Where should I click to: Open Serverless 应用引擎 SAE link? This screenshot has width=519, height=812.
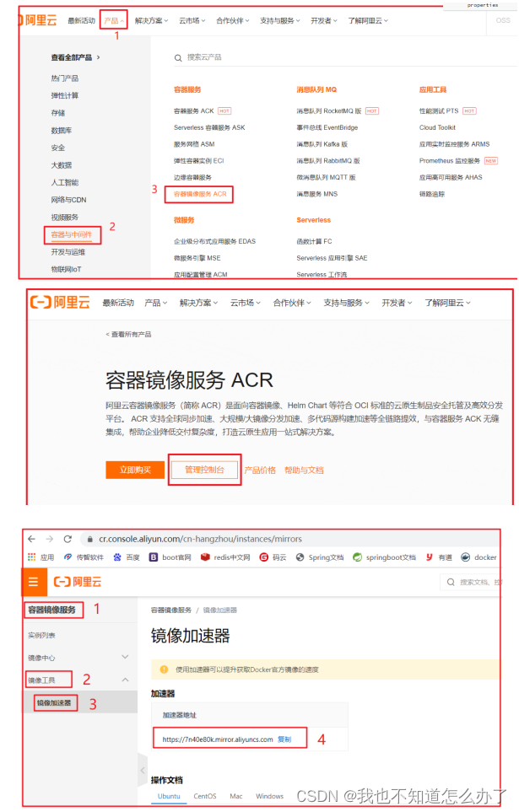332,258
